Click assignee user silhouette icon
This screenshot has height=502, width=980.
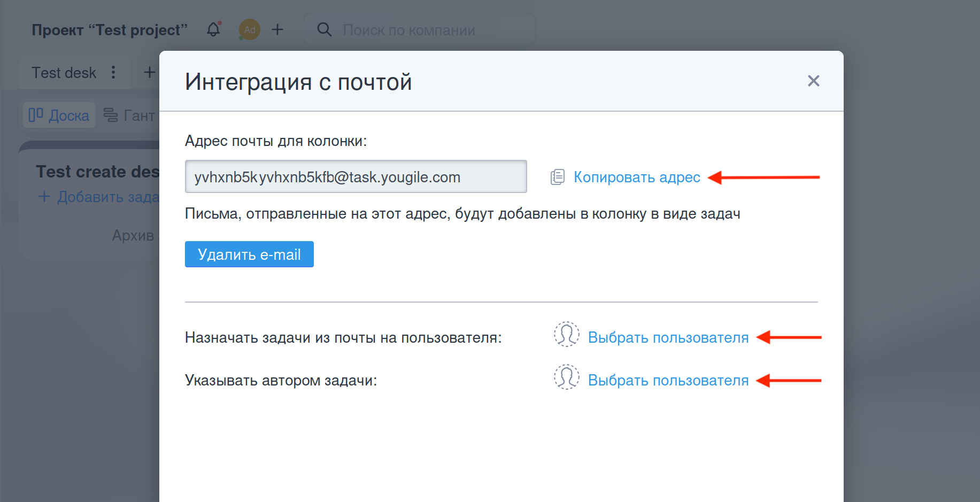pos(566,335)
